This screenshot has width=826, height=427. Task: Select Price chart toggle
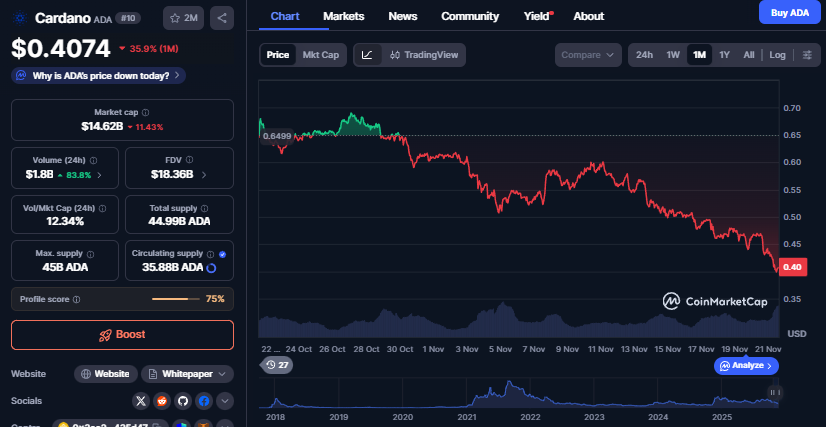[278, 55]
